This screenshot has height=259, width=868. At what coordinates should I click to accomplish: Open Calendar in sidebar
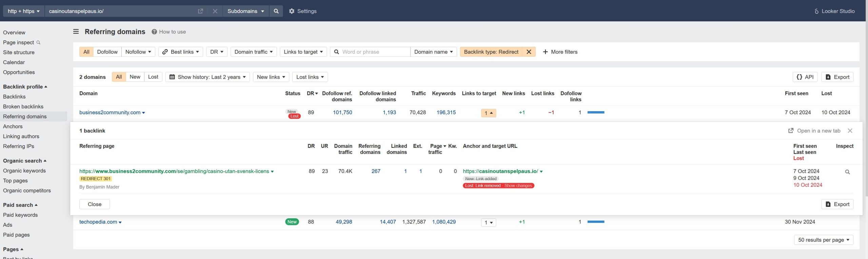pyautogui.click(x=14, y=62)
